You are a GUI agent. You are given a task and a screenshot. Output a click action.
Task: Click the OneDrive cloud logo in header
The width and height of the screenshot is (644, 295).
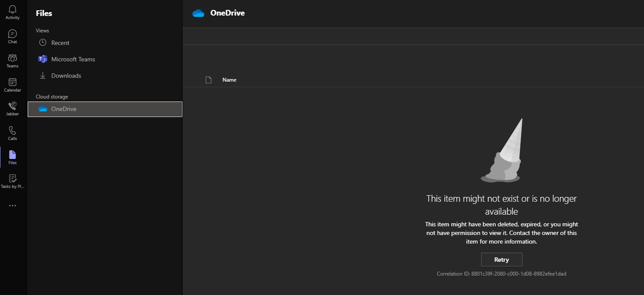tap(198, 13)
